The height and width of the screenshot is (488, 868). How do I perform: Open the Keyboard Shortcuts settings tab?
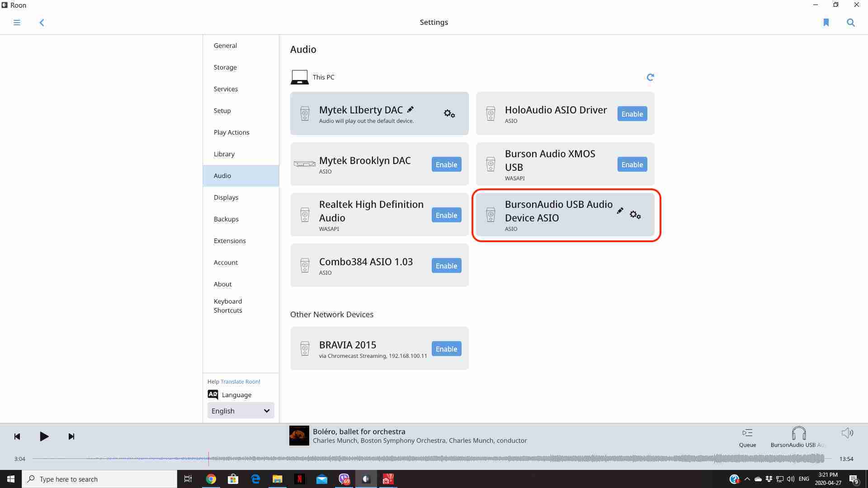click(241, 306)
